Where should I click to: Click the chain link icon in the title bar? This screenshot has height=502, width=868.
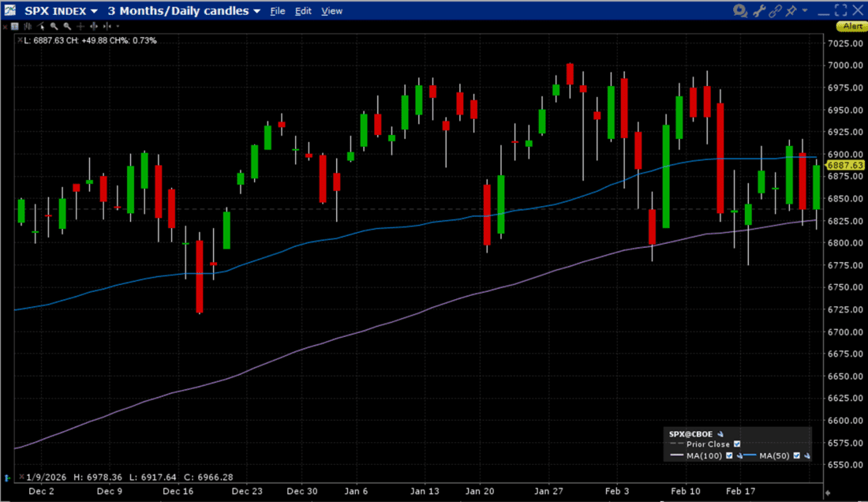[776, 10]
